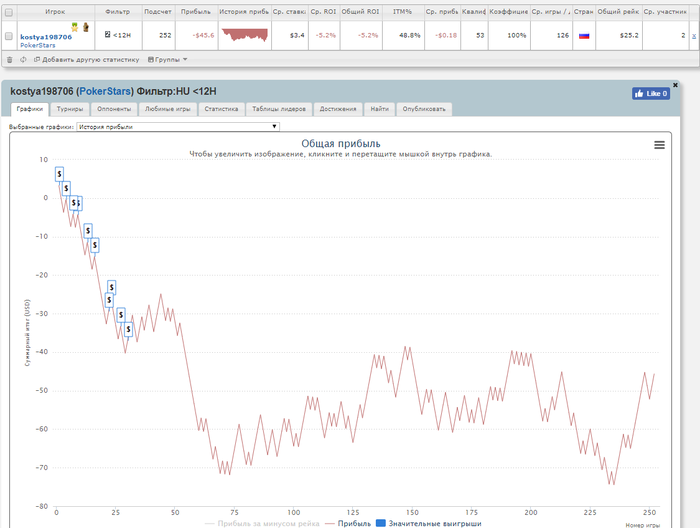Click the PokerStars link under player name
The width and height of the screenshot is (700, 528).
38,45
